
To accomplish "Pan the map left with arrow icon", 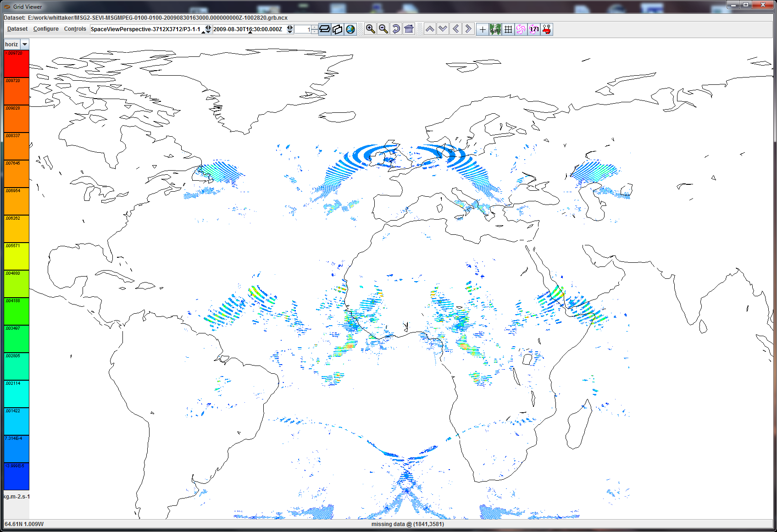I will click(455, 29).
